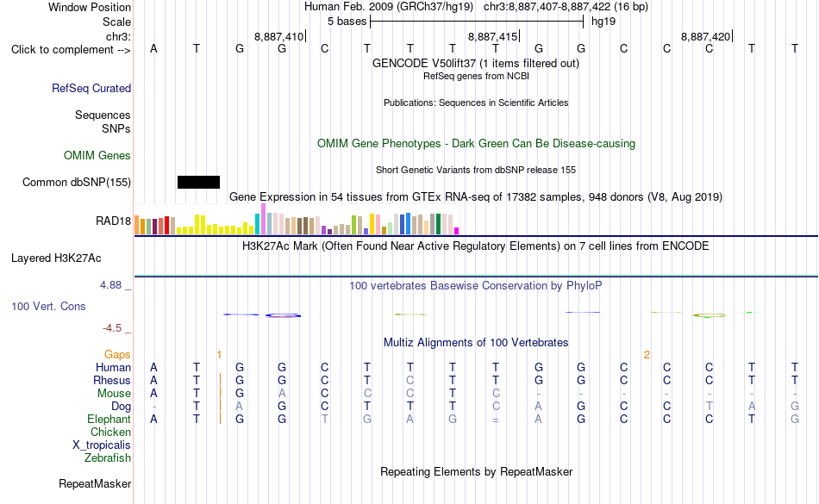Image resolution: width=819 pixels, height=504 pixels.
Task: Click the RepeatMasker track label
Action: tap(95, 483)
